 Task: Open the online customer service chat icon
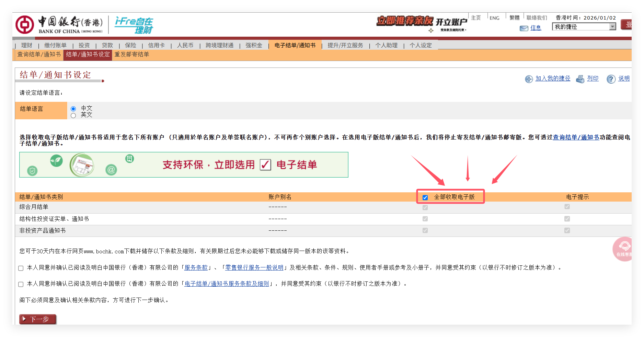623,248
